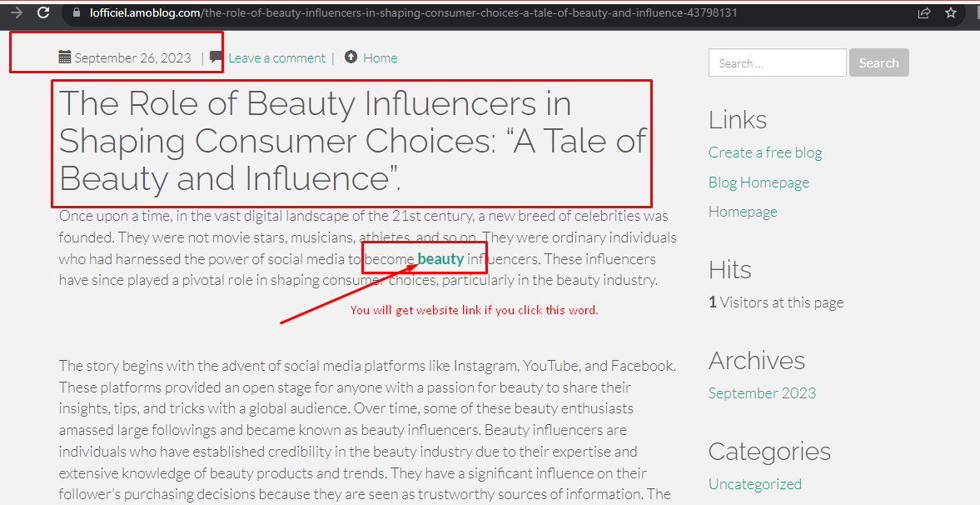The image size is (980, 505).
Task: Click the up-arrow Home icon
Action: (351, 57)
